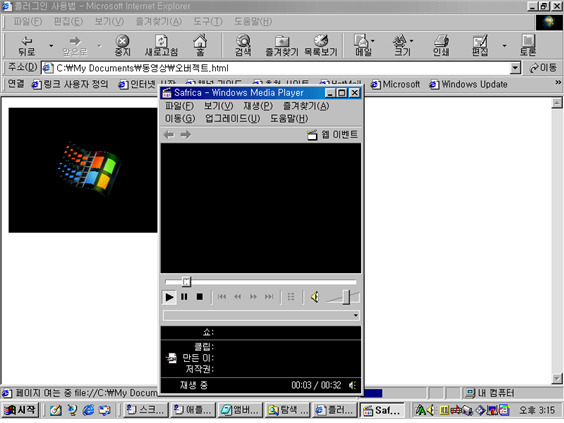Click the preview/playlist icon in Media Player
Viewport: 564px width, 423px height.
pos(291,297)
